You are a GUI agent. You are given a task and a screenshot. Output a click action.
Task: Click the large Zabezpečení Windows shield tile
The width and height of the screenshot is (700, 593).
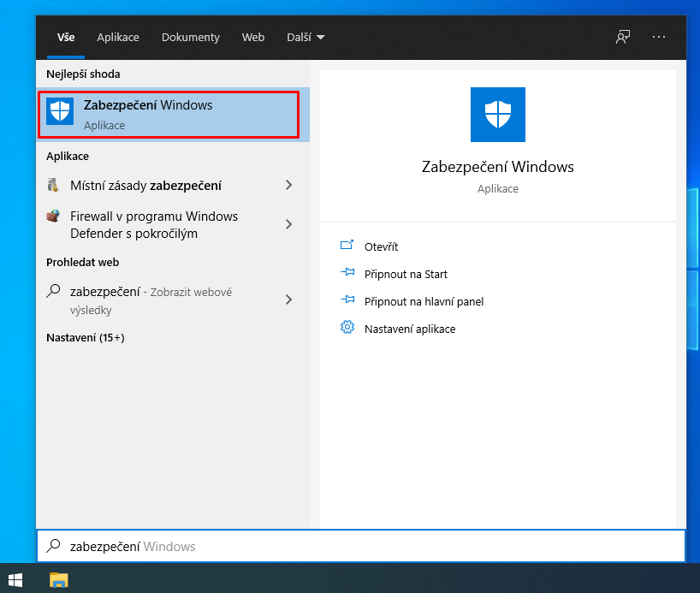pyautogui.click(x=498, y=115)
